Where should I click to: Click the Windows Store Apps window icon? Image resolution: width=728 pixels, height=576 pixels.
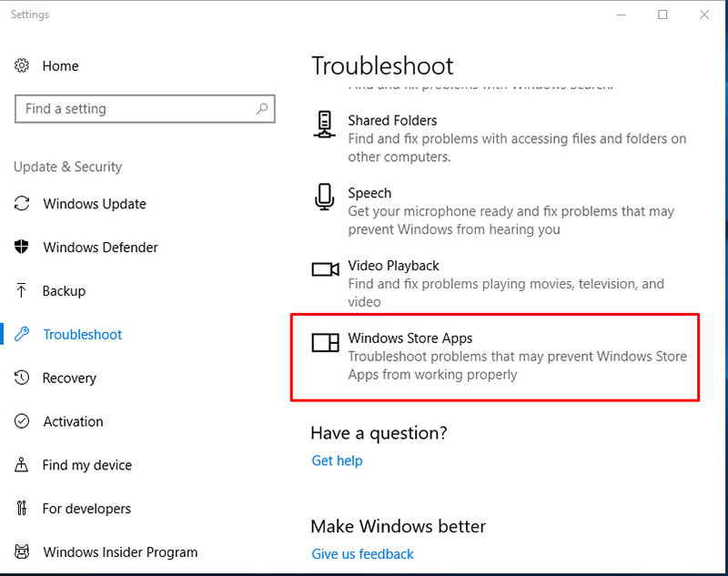(x=325, y=342)
